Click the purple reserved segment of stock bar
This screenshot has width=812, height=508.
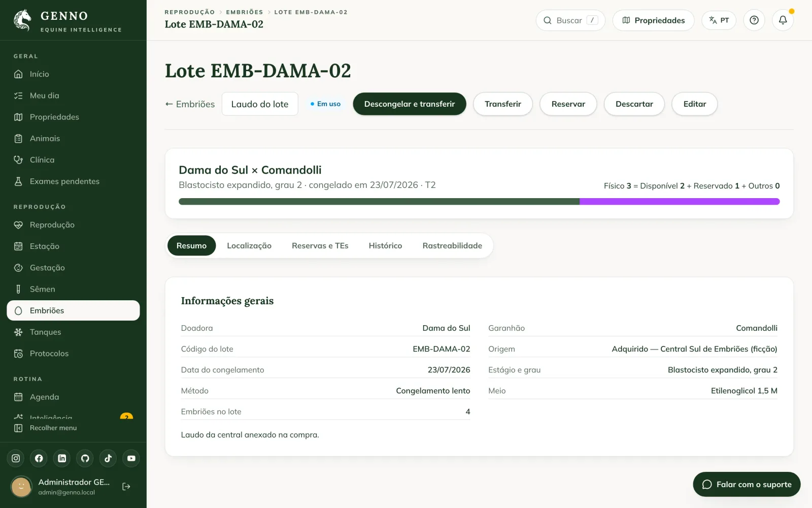(680, 202)
